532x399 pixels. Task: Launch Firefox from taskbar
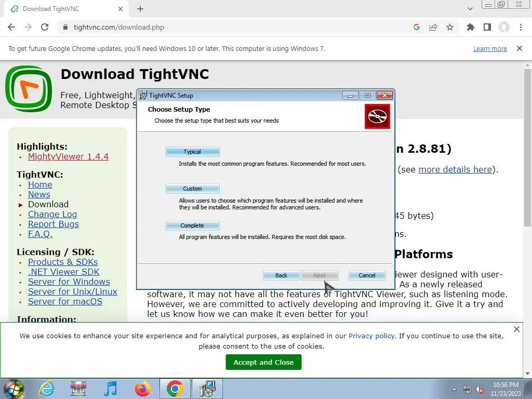click(x=142, y=389)
